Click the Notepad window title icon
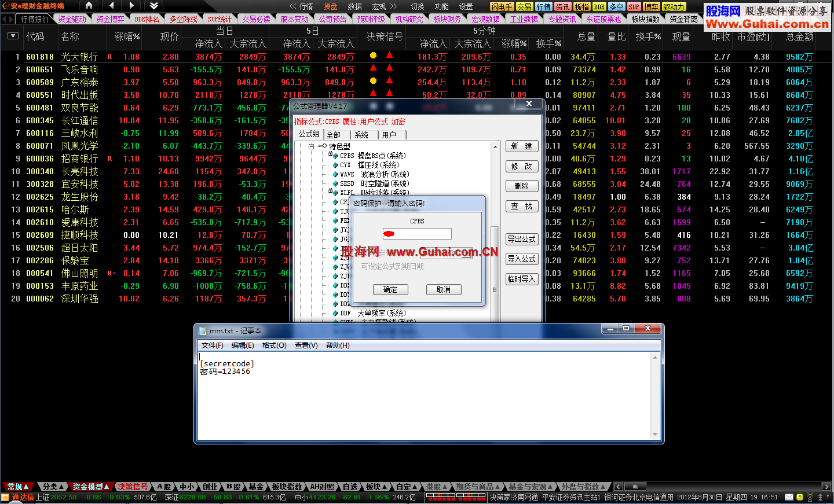 (x=202, y=331)
